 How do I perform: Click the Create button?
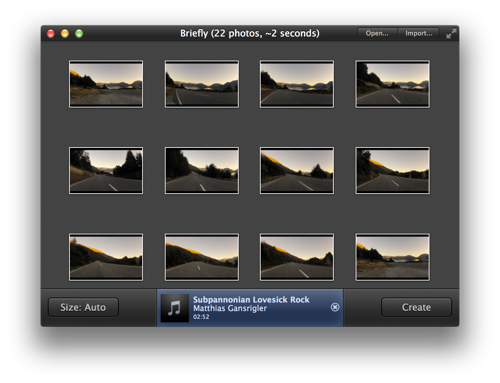[416, 307]
